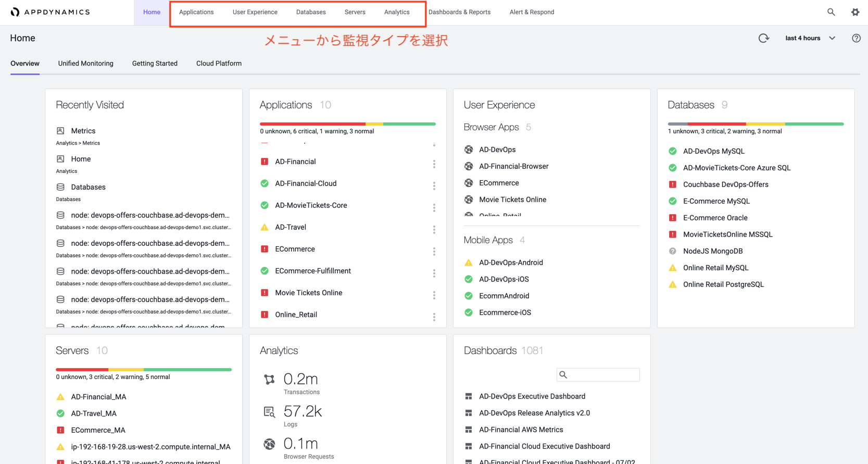Open kebab menu for Movie Tickets Online

point(434,295)
